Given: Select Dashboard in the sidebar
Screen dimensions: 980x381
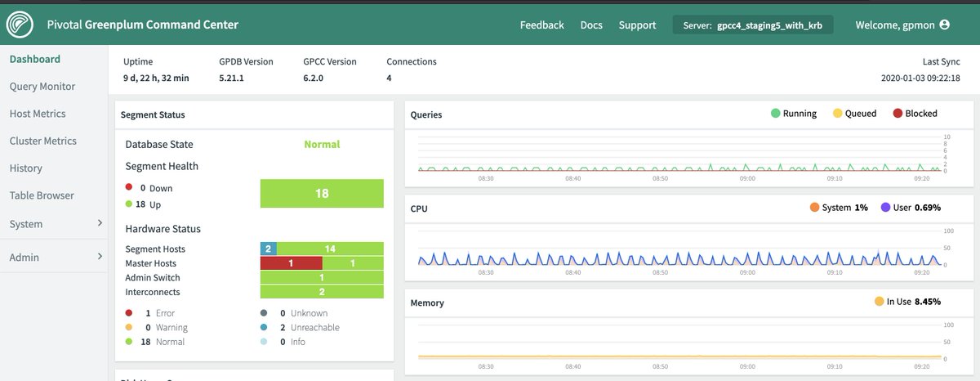Looking at the screenshot, I should [x=35, y=59].
